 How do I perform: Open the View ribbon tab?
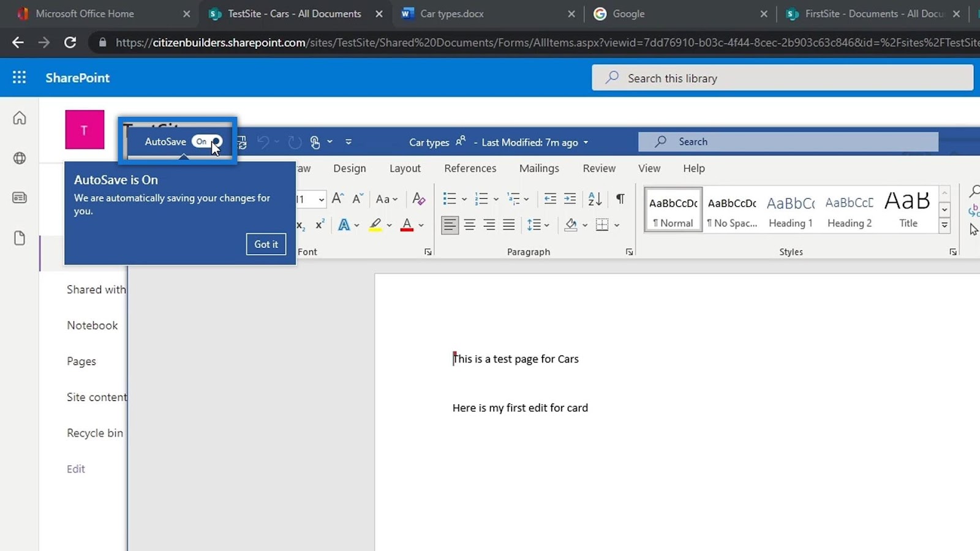pyautogui.click(x=649, y=168)
